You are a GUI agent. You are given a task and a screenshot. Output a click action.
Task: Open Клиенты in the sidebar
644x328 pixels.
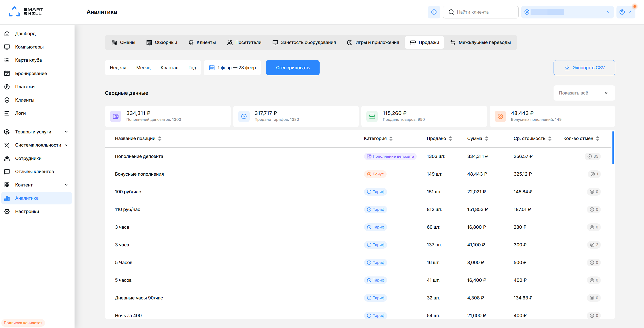pyautogui.click(x=37, y=100)
